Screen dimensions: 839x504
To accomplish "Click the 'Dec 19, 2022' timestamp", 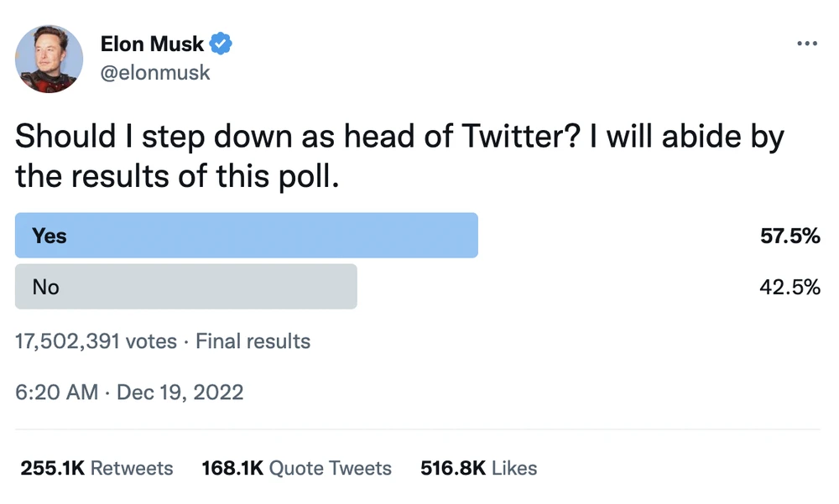I will (180, 392).
